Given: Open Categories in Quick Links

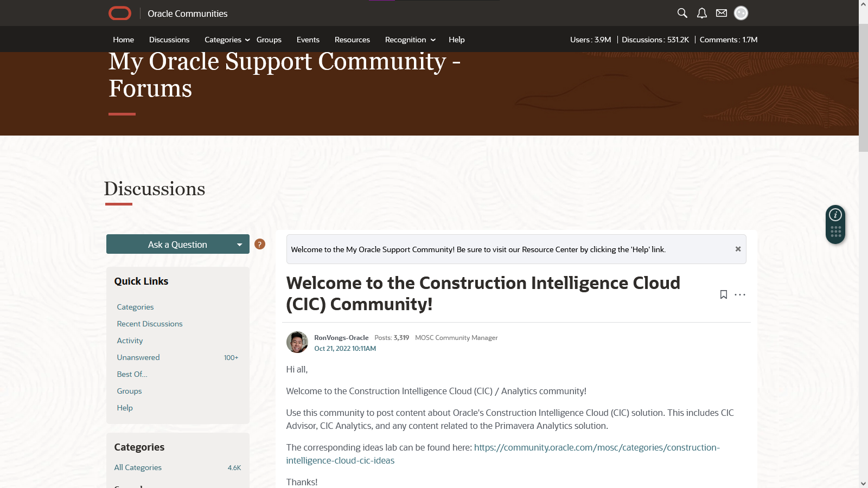Looking at the screenshot, I should [x=136, y=307].
